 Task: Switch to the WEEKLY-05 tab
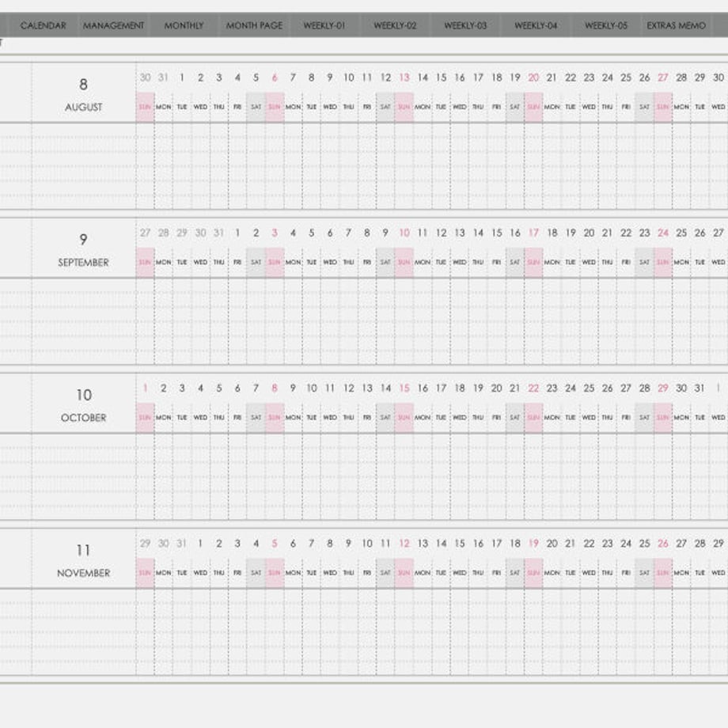click(606, 25)
